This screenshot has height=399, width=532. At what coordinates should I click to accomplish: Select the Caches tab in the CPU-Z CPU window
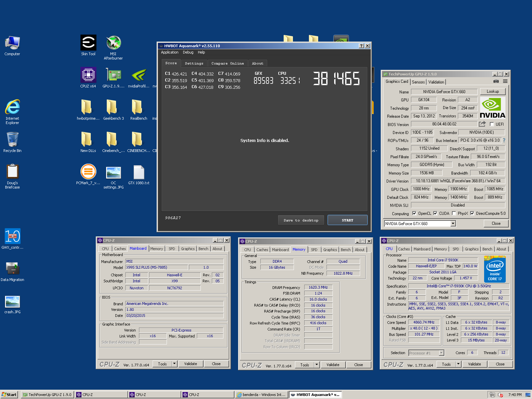point(404,249)
